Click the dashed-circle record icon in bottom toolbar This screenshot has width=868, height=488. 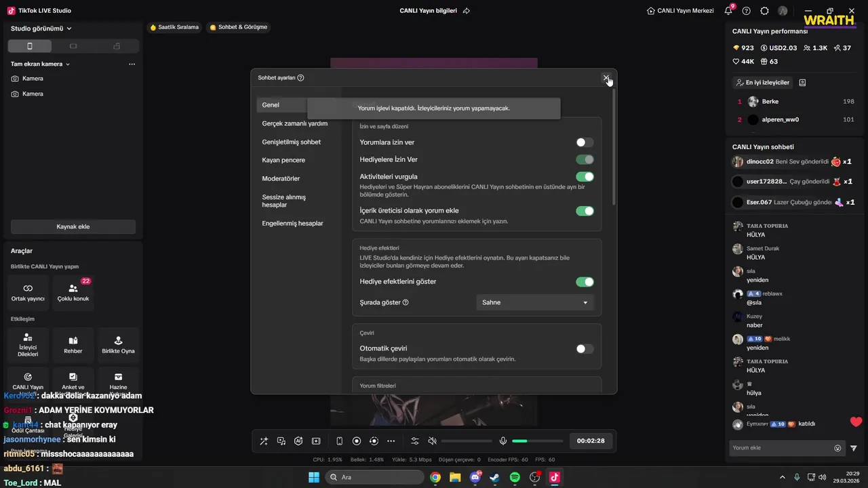[x=374, y=441]
